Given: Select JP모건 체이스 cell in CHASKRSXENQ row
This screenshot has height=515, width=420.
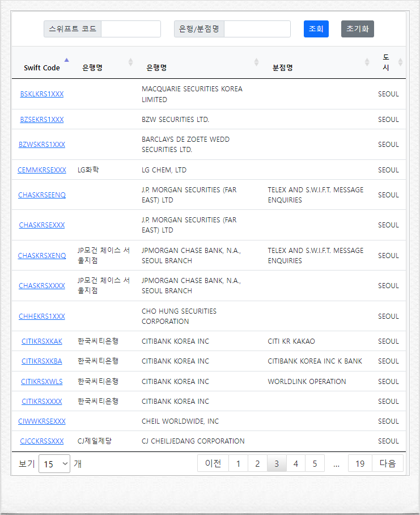Looking at the screenshot, I should point(104,256).
